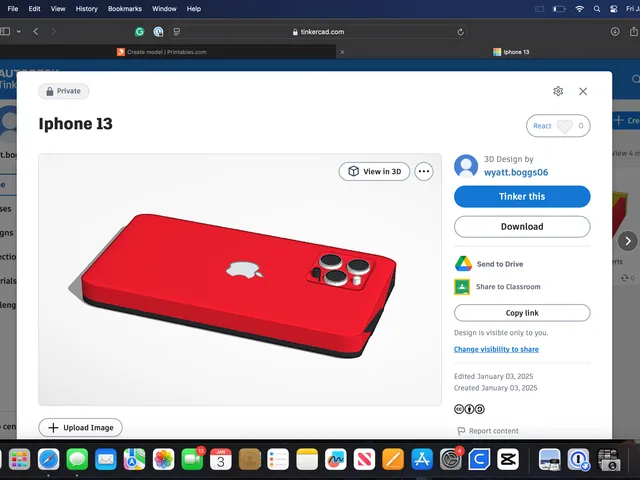Image resolution: width=640 pixels, height=480 pixels.
Task: Open App Store from the dock
Action: click(422, 460)
